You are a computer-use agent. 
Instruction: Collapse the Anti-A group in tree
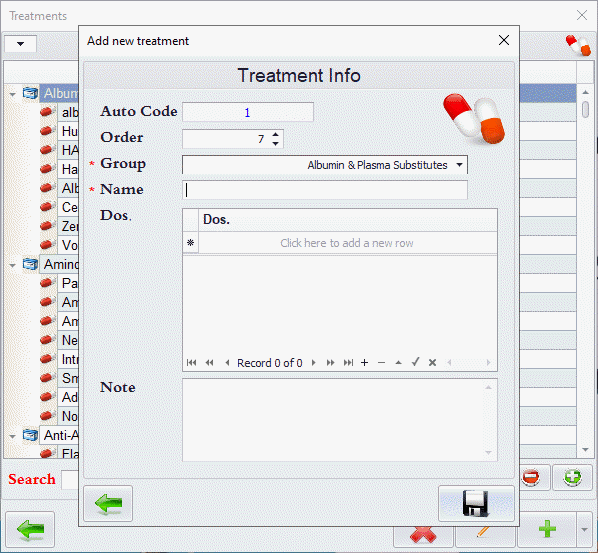coord(13,436)
